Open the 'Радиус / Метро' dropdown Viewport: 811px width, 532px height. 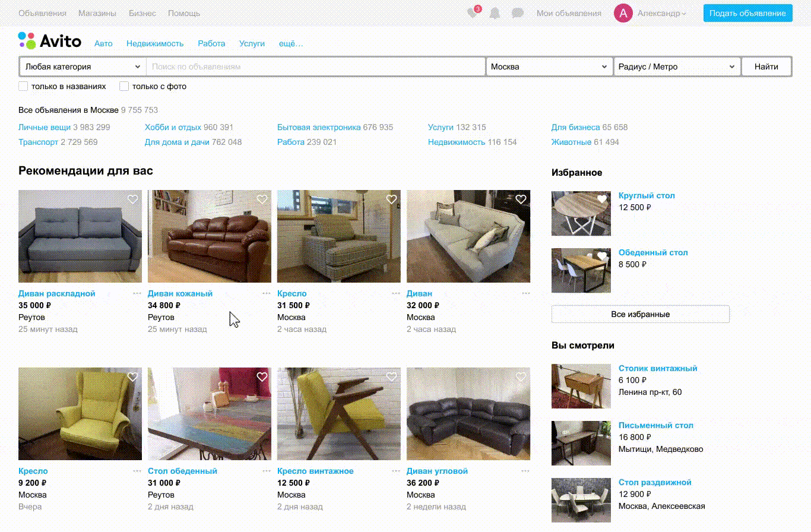(677, 66)
